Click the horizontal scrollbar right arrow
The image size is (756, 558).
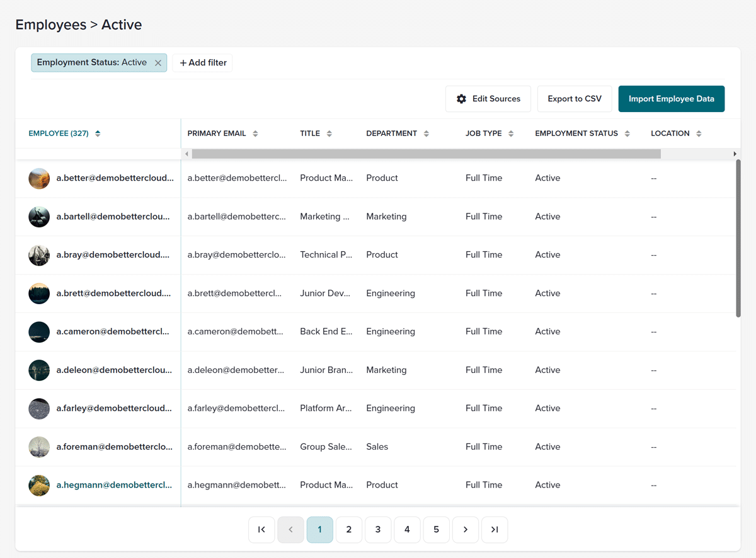click(735, 154)
